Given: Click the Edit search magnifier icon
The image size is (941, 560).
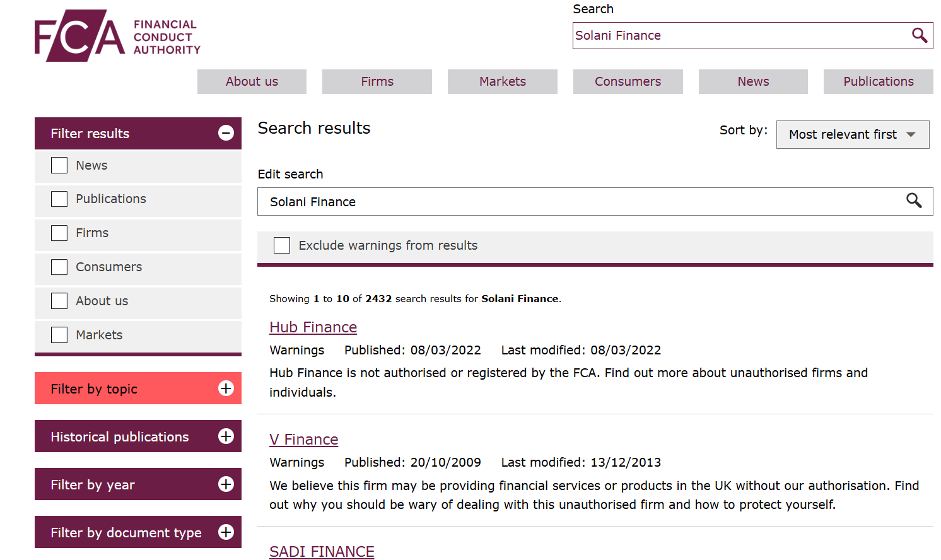Looking at the screenshot, I should coord(913,201).
